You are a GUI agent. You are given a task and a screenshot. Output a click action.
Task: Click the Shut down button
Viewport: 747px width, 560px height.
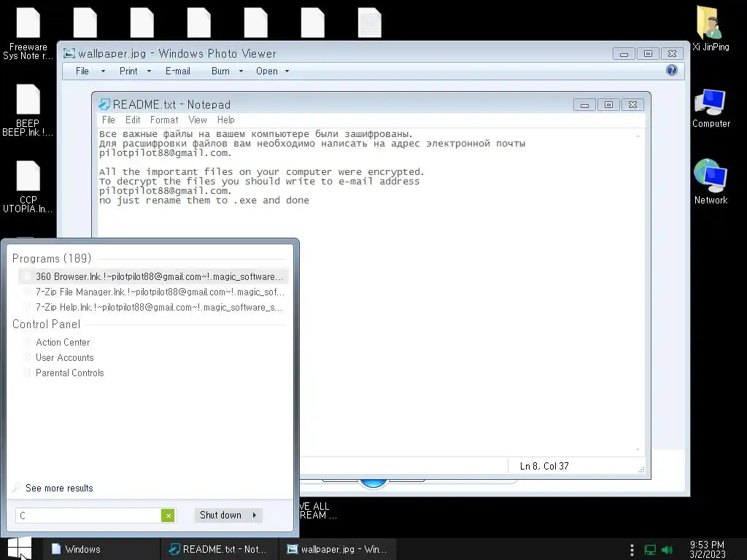point(221,516)
